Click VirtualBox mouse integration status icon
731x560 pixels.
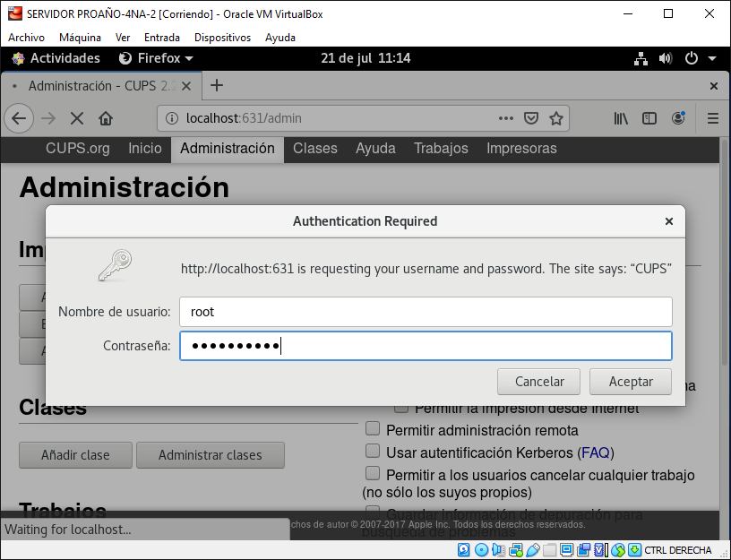point(618,550)
